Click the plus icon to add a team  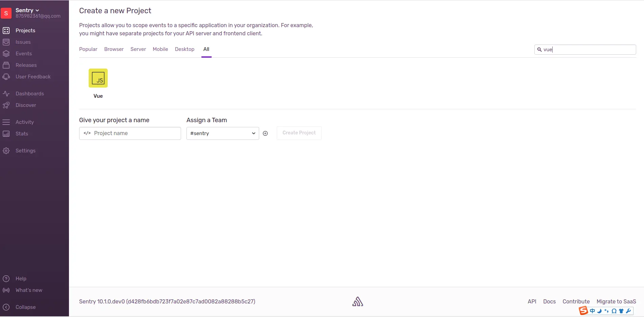(x=265, y=133)
